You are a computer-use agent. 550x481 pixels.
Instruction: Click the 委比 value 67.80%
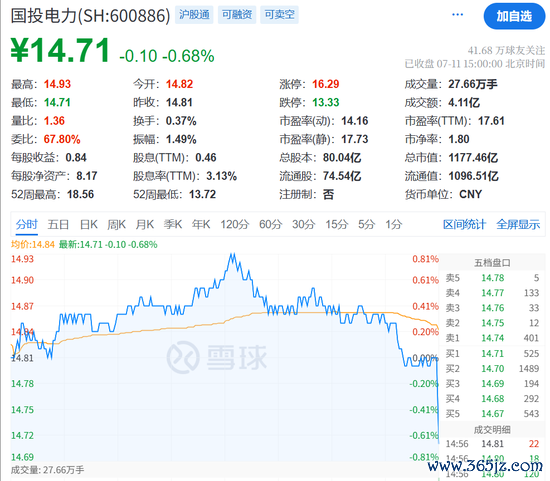(x=62, y=139)
